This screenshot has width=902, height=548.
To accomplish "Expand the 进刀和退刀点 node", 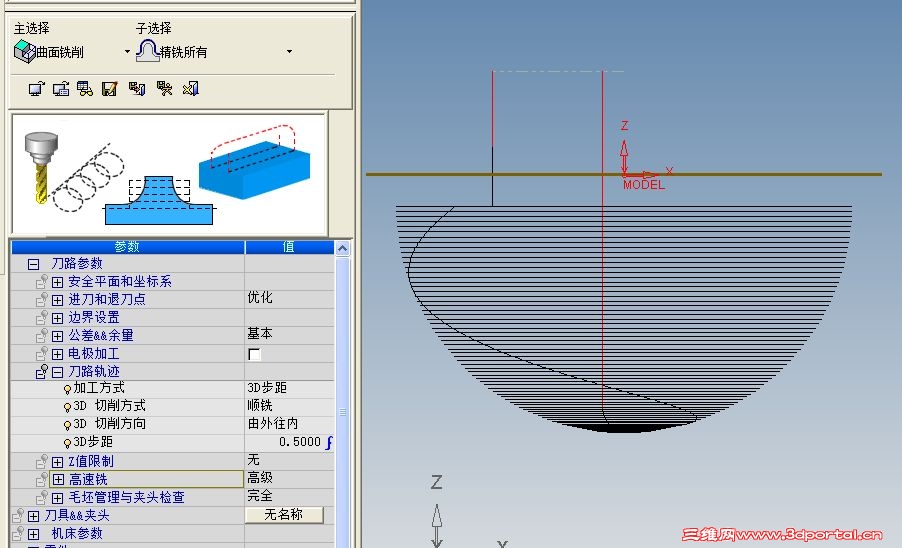I will tap(58, 300).
